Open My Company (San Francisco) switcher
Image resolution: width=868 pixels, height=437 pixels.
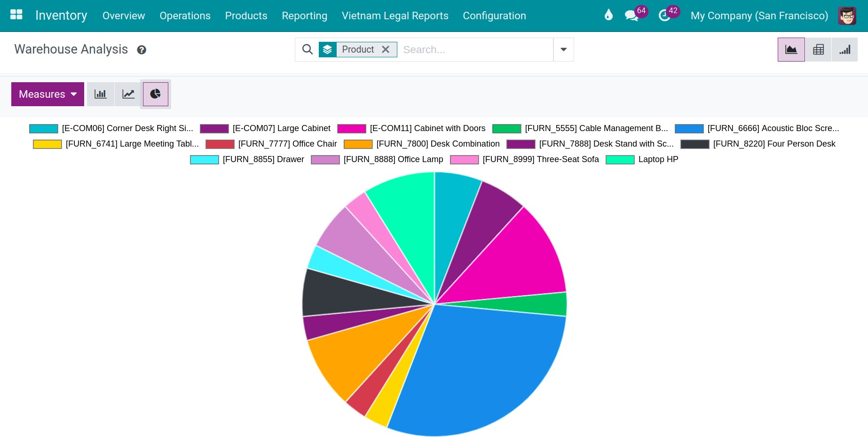tap(759, 16)
